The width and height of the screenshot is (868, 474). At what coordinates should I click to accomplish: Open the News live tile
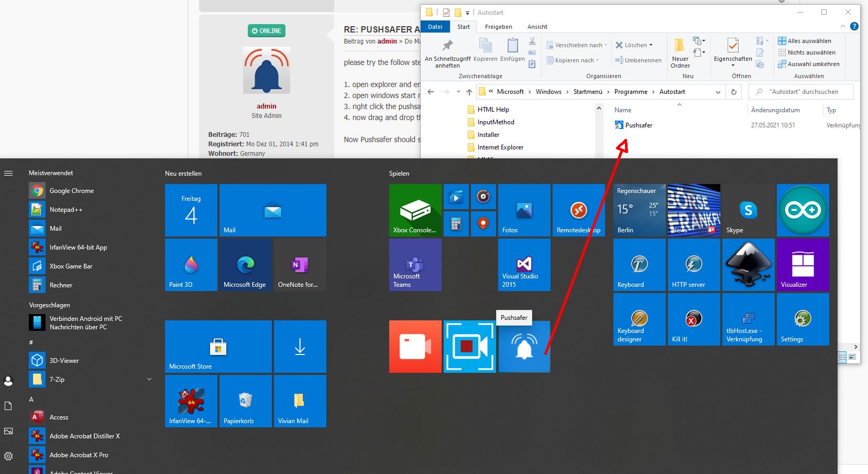pyautogui.click(x=694, y=210)
